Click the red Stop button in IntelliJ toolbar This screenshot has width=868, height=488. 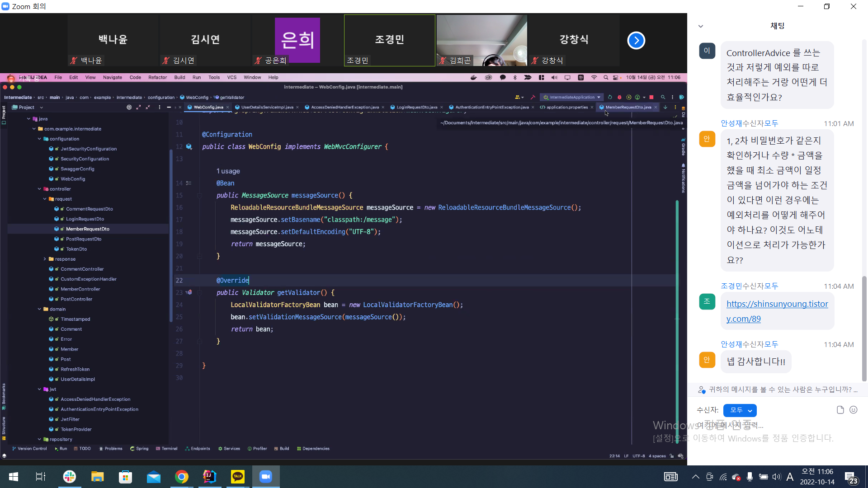[651, 97]
